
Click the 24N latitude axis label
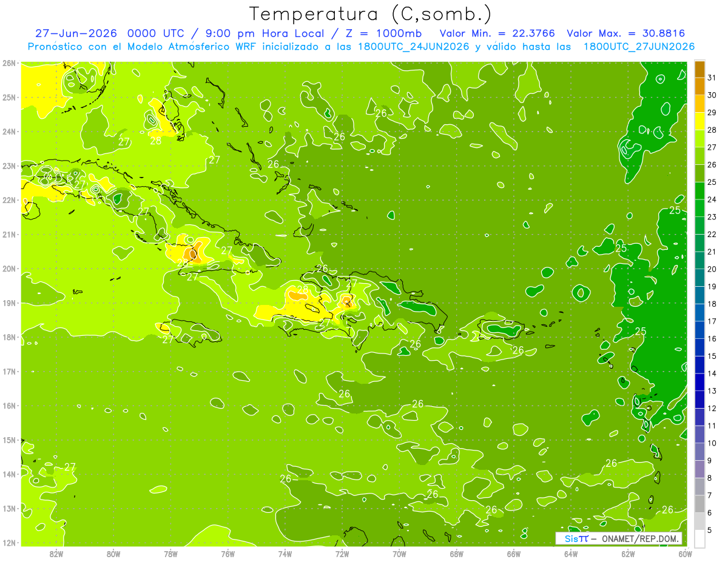[x=8, y=132]
